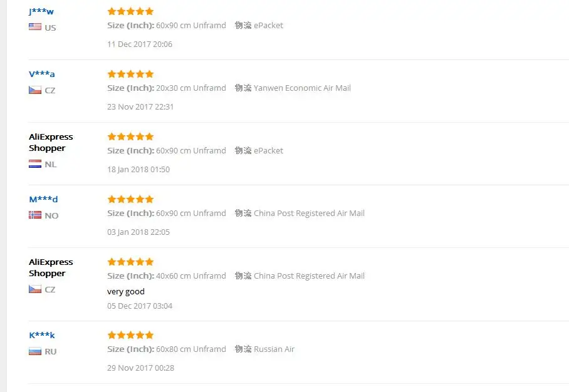Click the 60x80 cm Unframd size text
This screenshot has height=392, width=569.
tap(191, 349)
